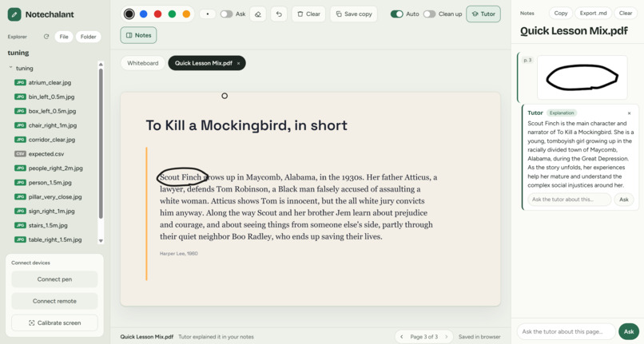This screenshot has height=344, width=644.
Task: Activate the Tutor button
Action: coord(483,14)
